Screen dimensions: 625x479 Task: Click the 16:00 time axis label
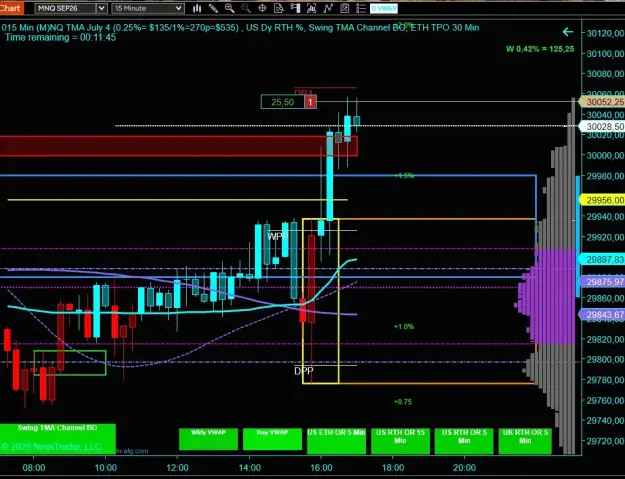[x=321, y=468]
